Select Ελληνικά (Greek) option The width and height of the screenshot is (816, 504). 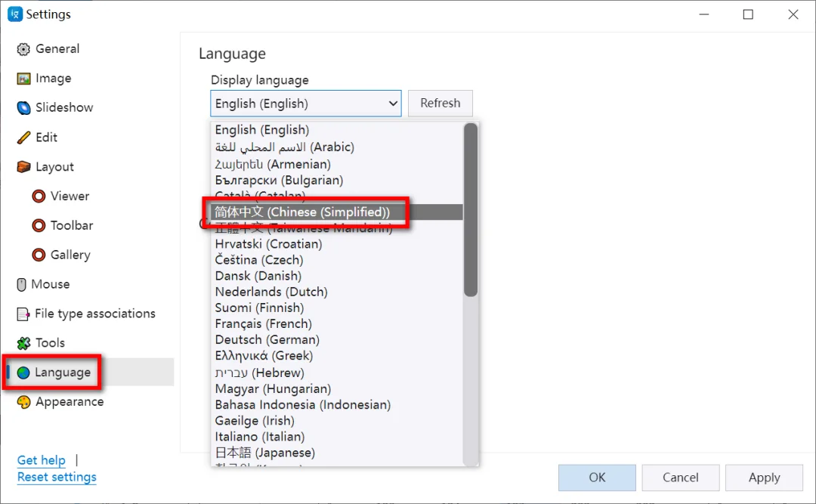337,356
